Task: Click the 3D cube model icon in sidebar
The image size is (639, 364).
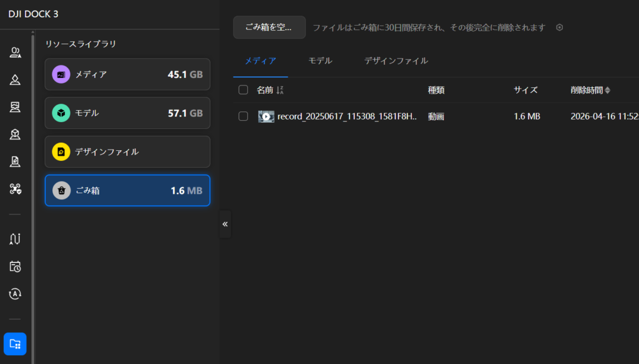Action: coord(16,134)
